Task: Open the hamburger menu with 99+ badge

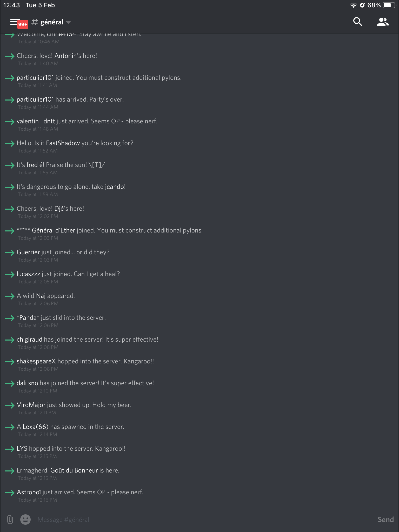Action: tap(18, 23)
